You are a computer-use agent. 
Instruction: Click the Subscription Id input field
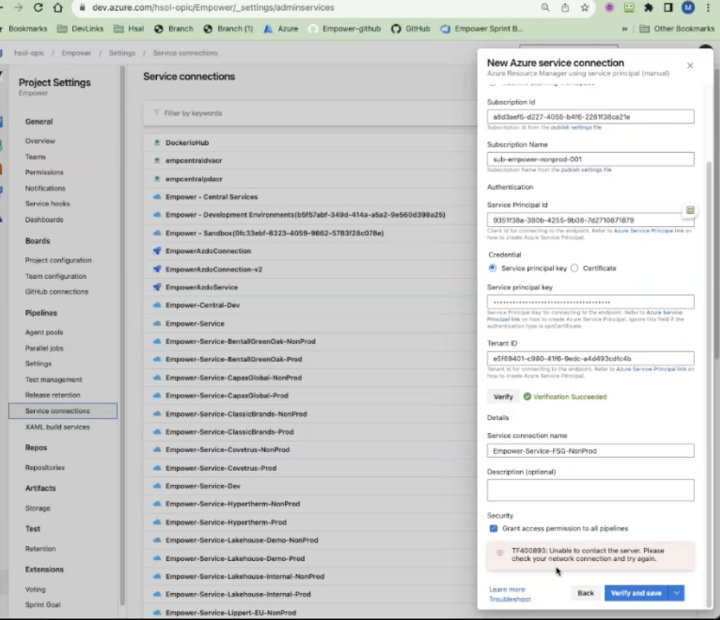(x=591, y=117)
